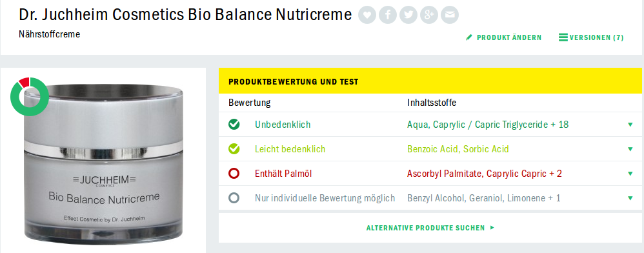Click the hamburger icon beside Versionen
Image resolution: width=644 pixels, height=253 pixels.
563,37
